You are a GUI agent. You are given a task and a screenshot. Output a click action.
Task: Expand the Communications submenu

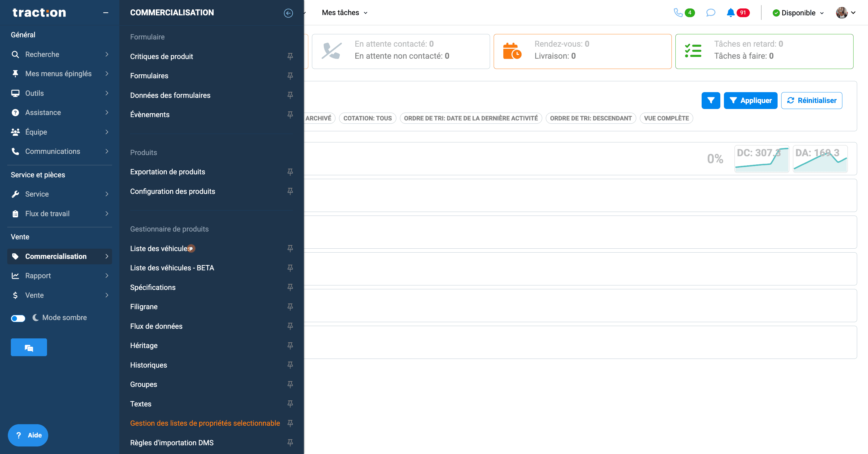click(x=60, y=151)
